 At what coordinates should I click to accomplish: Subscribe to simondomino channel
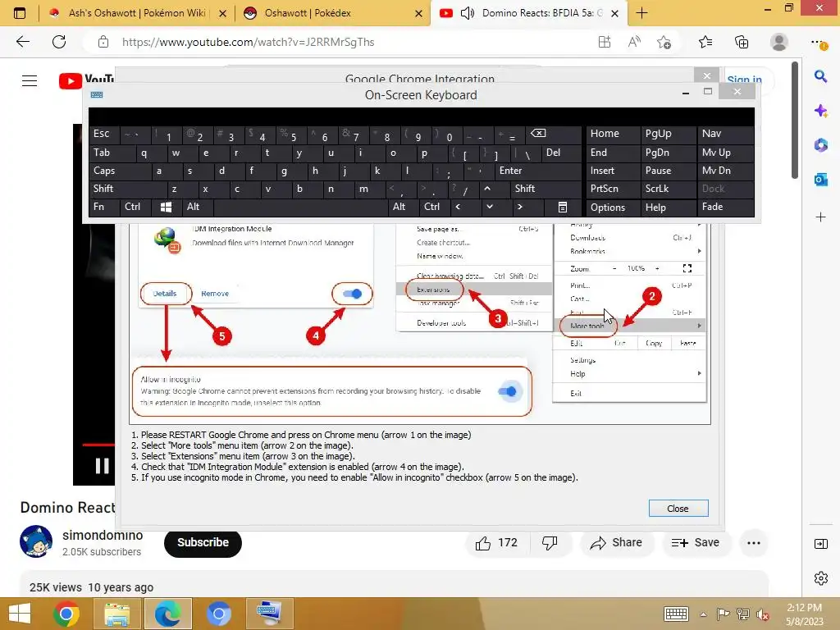coord(203,543)
